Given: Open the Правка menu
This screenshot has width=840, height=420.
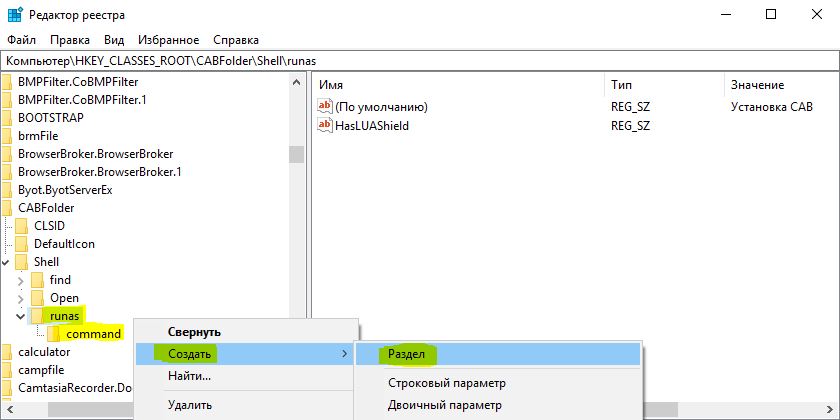Looking at the screenshot, I should click(70, 40).
